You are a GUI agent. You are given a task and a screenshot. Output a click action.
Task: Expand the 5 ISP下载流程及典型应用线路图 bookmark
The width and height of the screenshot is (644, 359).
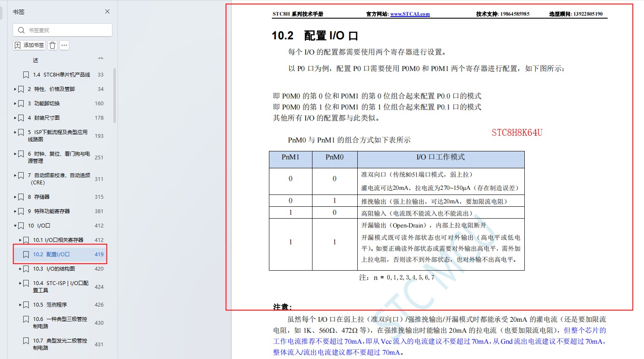click(x=15, y=132)
